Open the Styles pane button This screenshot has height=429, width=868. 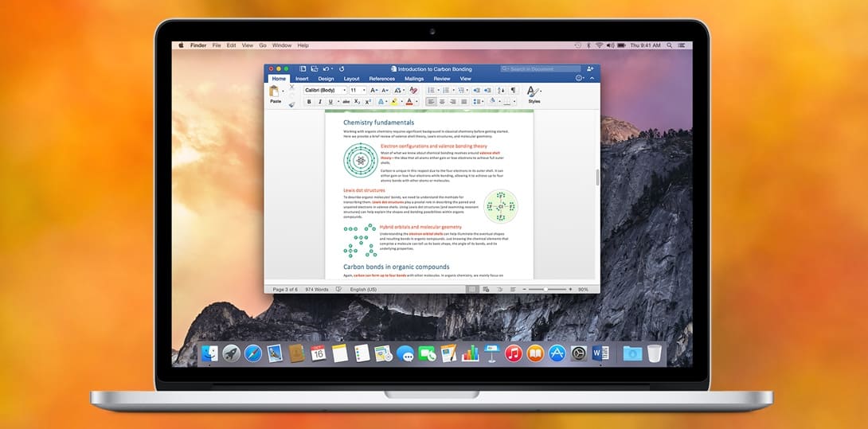click(534, 94)
